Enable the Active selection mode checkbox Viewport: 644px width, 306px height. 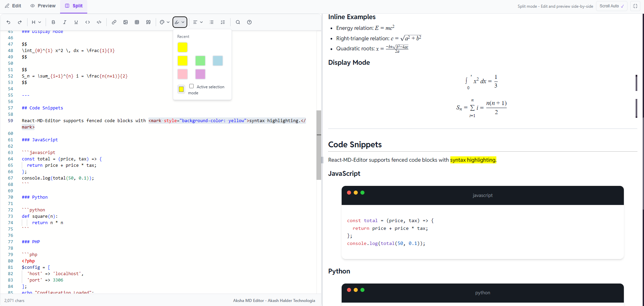point(191,86)
